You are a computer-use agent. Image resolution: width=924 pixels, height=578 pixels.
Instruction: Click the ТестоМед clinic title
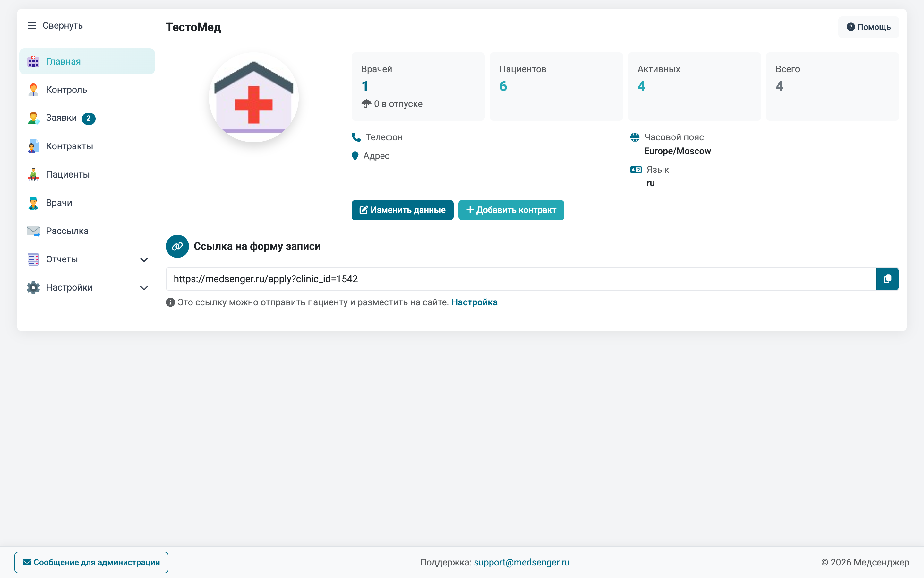click(x=193, y=27)
